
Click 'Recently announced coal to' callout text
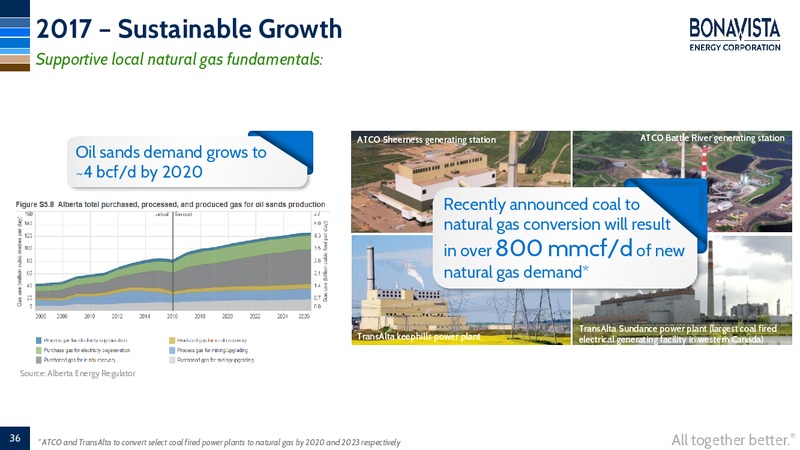pyautogui.click(x=541, y=205)
